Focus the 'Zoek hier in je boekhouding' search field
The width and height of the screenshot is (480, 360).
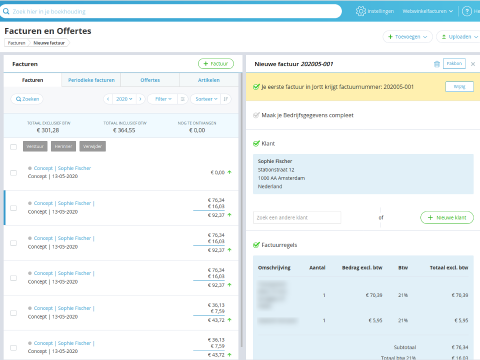172,11
